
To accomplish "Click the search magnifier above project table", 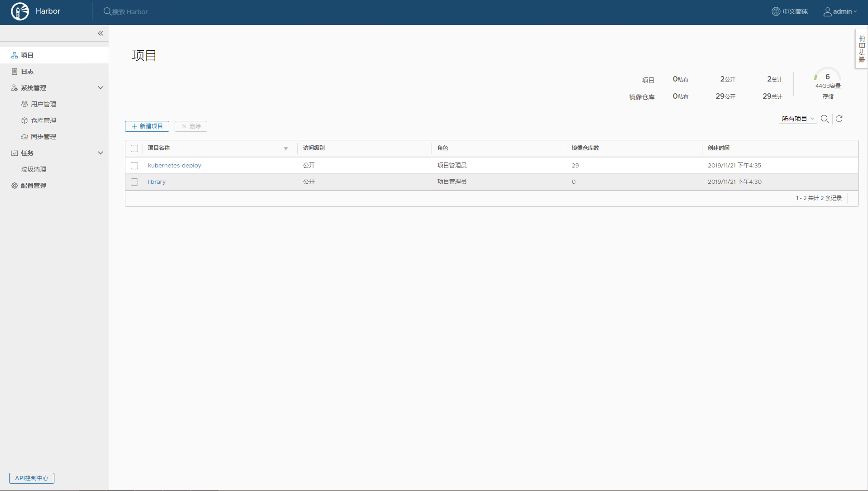I will 824,119.
